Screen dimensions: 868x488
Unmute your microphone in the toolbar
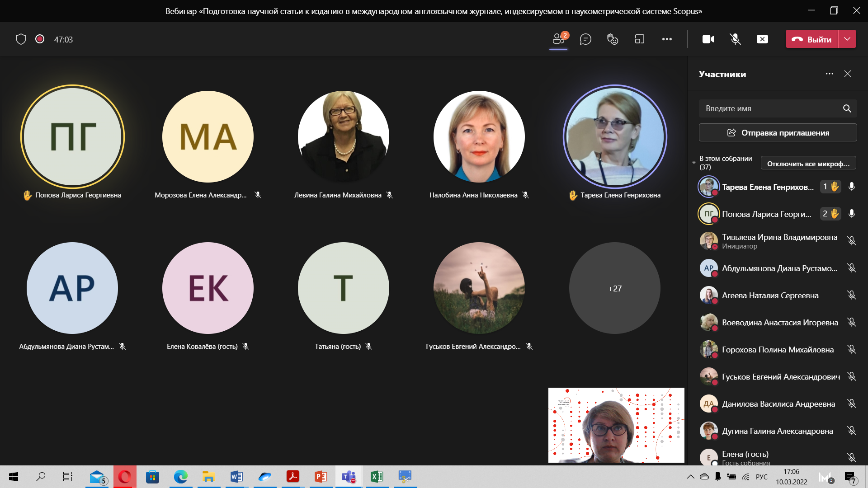coord(735,39)
